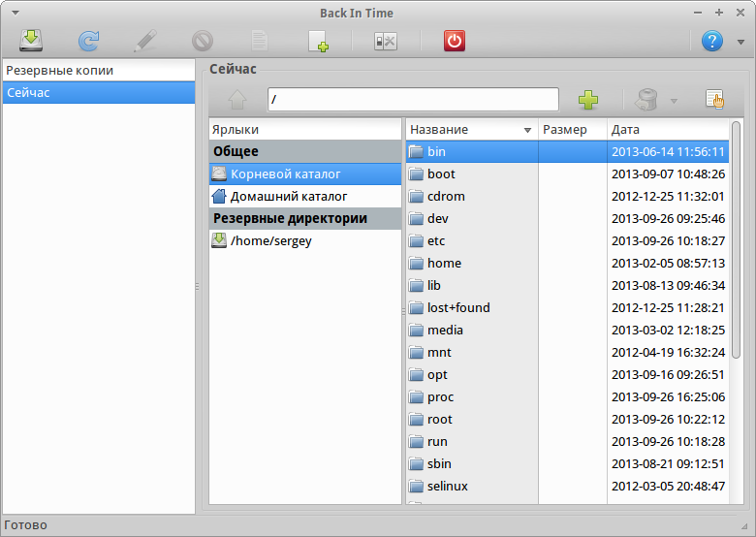Open the /home/sergey backup directory shortcut

pyautogui.click(x=270, y=241)
